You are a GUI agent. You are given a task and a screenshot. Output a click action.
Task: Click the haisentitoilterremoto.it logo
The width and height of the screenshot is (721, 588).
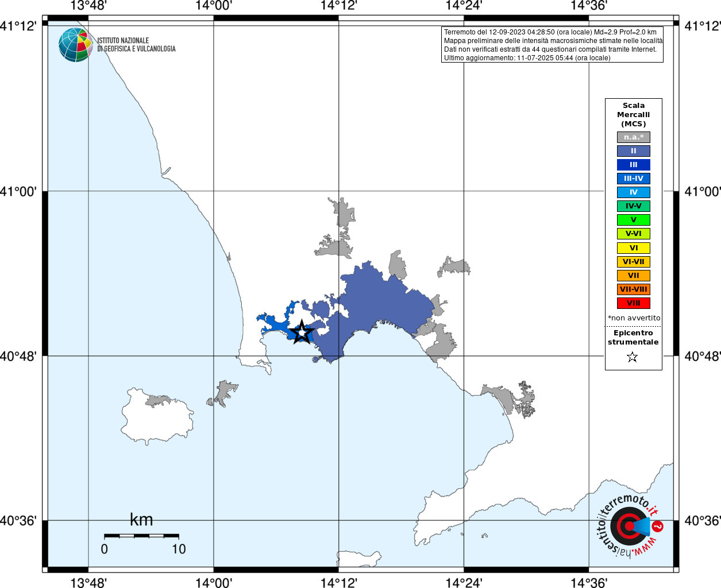pyautogui.click(x=630, y=526)
